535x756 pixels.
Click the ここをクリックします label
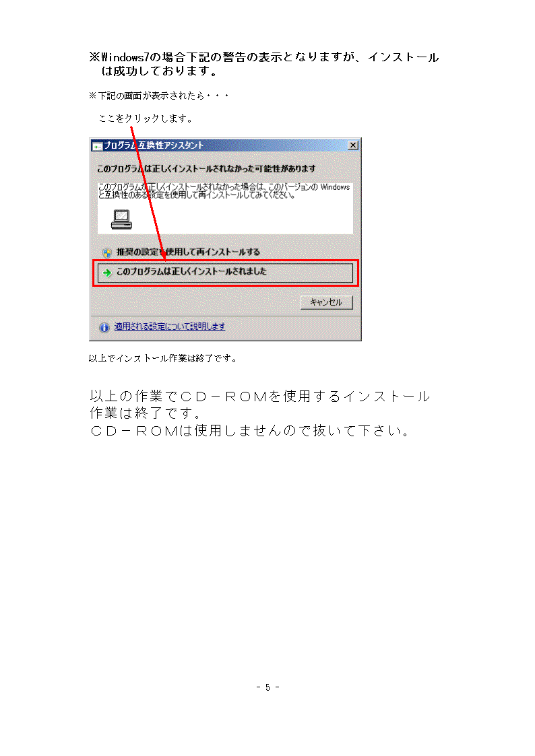146,118
